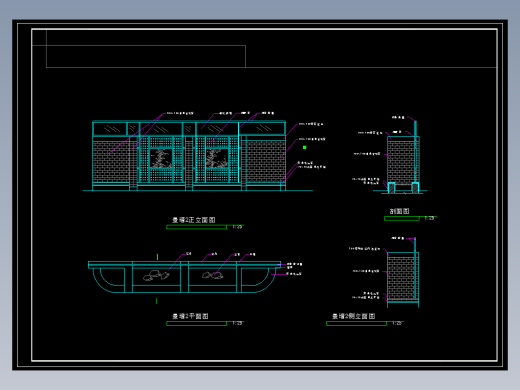Select the green scale bar under 剖面图
520x390 pixels.
coord(402,218)
